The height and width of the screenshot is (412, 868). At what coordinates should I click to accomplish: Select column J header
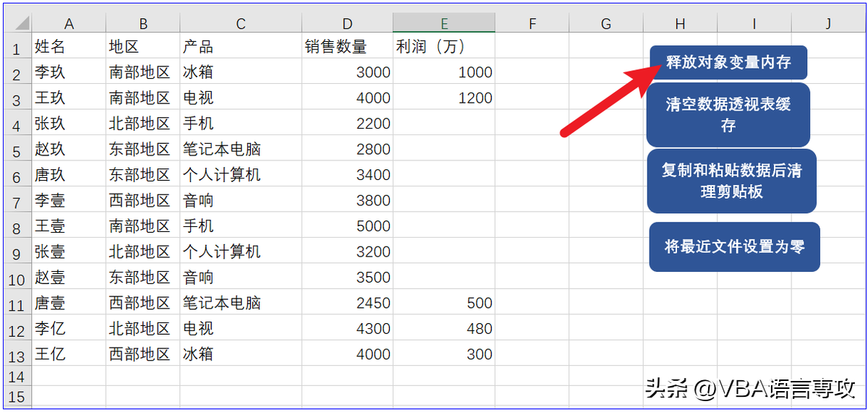(x=827, y=24)
